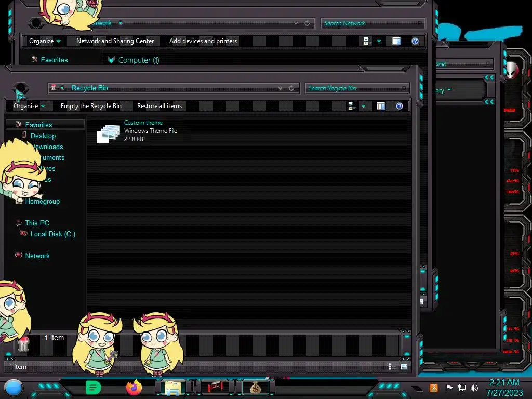The width and height of the screenshot is (532, 399).
Task: Click the Alienware head gadget icon
Action: (512, 70)
